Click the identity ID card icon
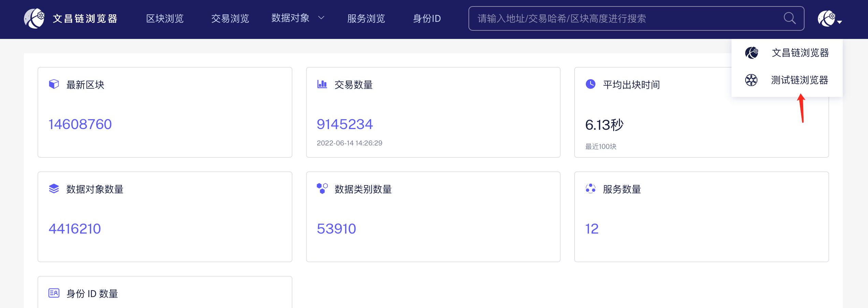This screenshot has height=308, width=868. 54,293
